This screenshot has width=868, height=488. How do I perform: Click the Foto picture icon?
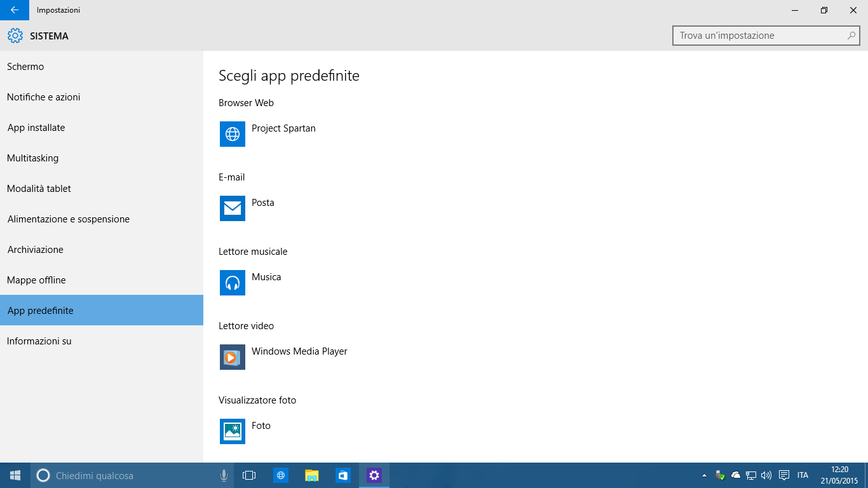point(233,431)
